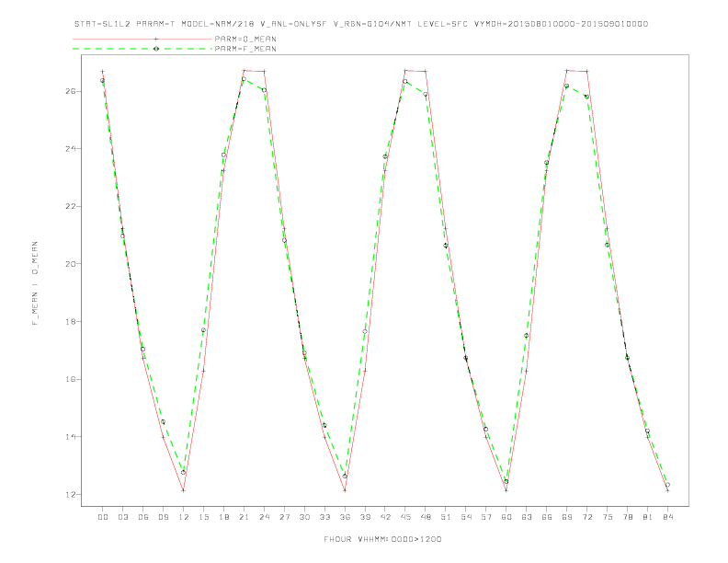The height and width of the screenshot is (563, 728).
Task: Click x-axis forecast hour label 45
Action: tap(405, 517)
